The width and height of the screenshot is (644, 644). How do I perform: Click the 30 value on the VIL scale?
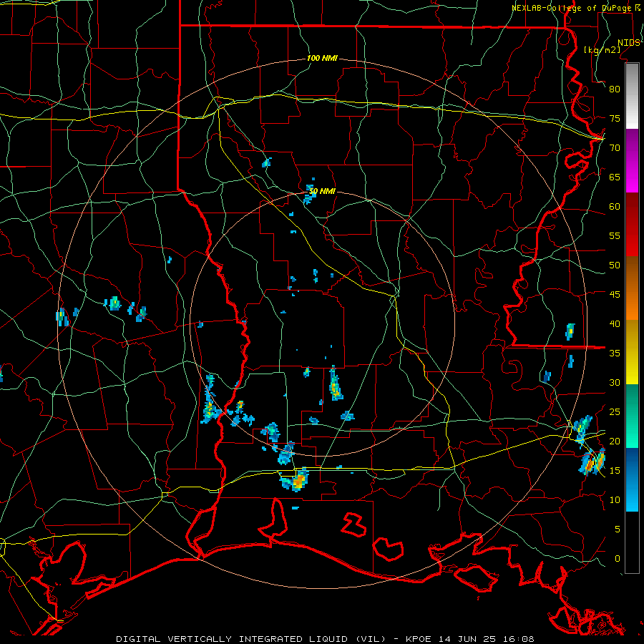[x=615, y=382]
